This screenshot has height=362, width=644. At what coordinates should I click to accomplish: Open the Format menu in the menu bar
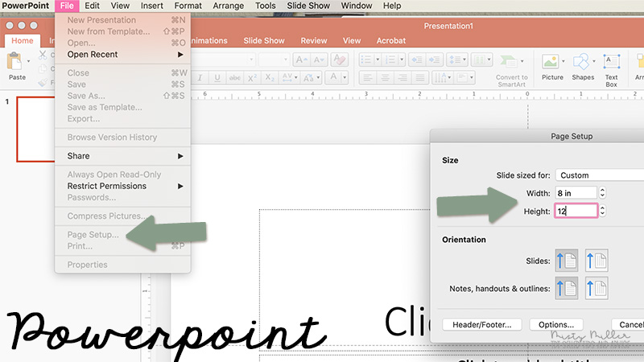pos(188,6)
